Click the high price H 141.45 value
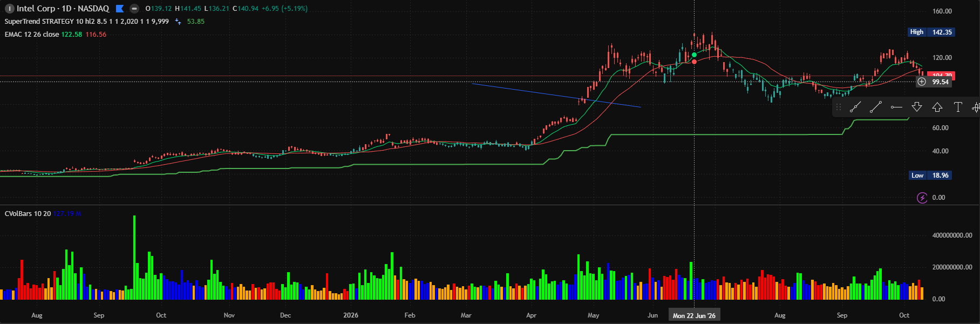 [188, 9]
